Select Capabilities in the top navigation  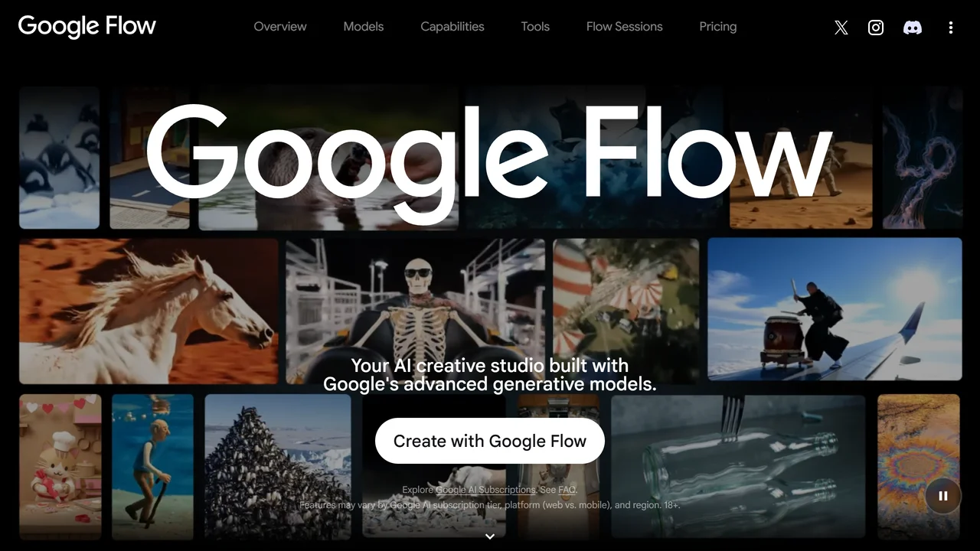(452, 26)
